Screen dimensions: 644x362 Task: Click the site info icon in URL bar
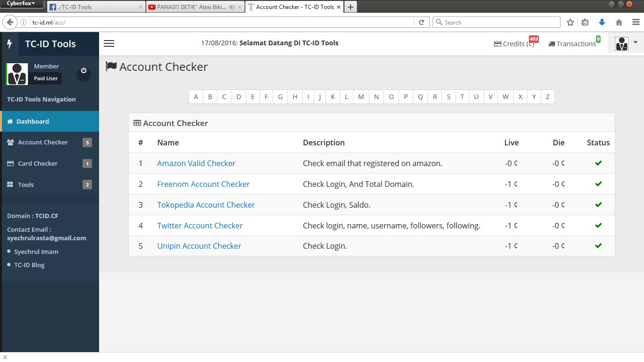click(x=24, y=22)
